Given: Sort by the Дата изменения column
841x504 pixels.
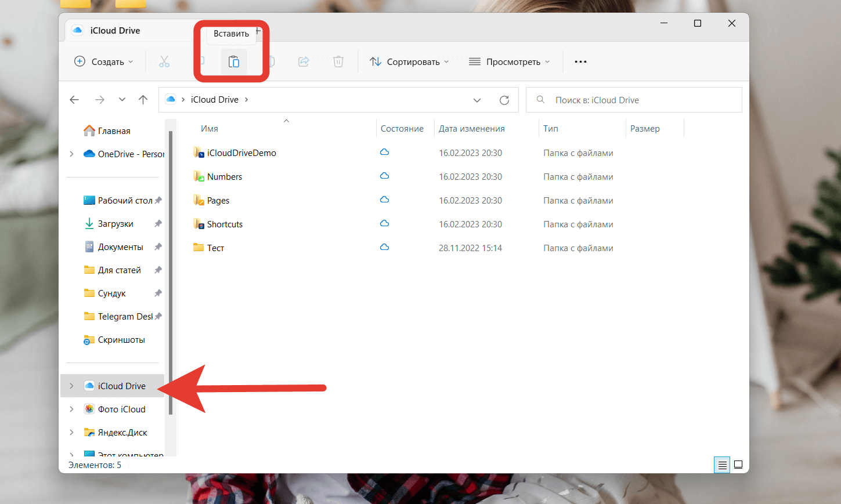Looking at the screenshot, I should 471,129.
